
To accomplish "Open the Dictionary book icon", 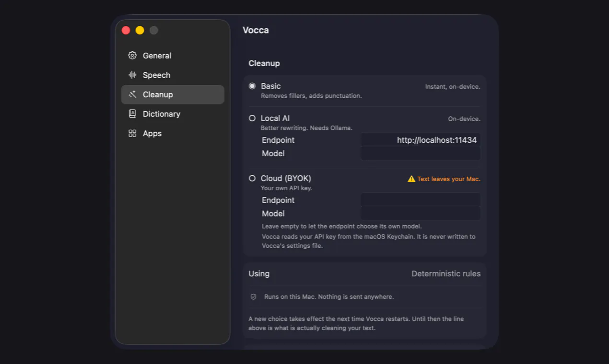I will 132,114.
